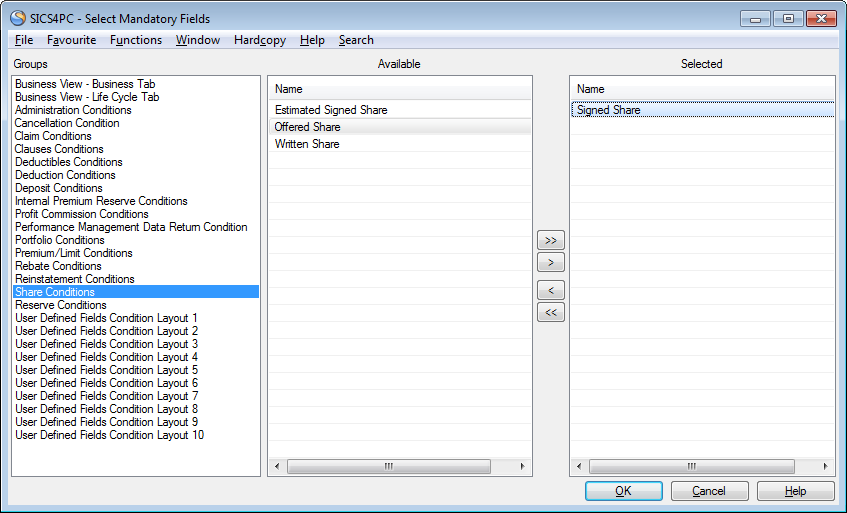Open the Favourite menu
This screenshot has height=513, width=847.
point(72,40)
